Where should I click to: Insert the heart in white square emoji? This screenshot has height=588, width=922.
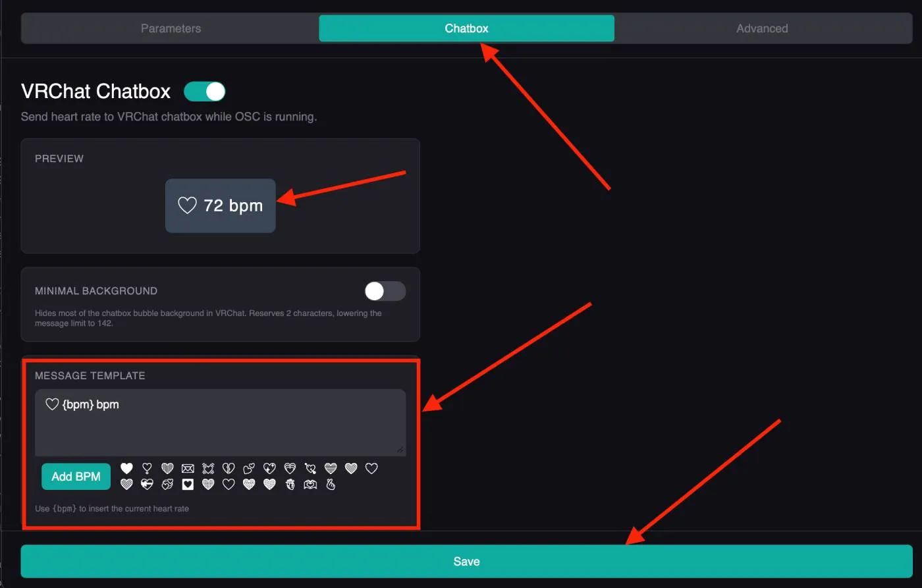[x=188, y=485]
